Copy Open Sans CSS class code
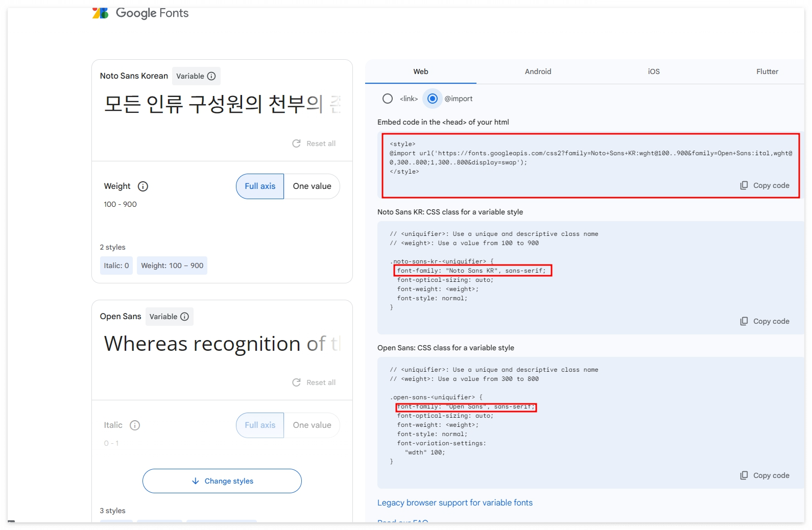The image size is (812, 530). 765,475
